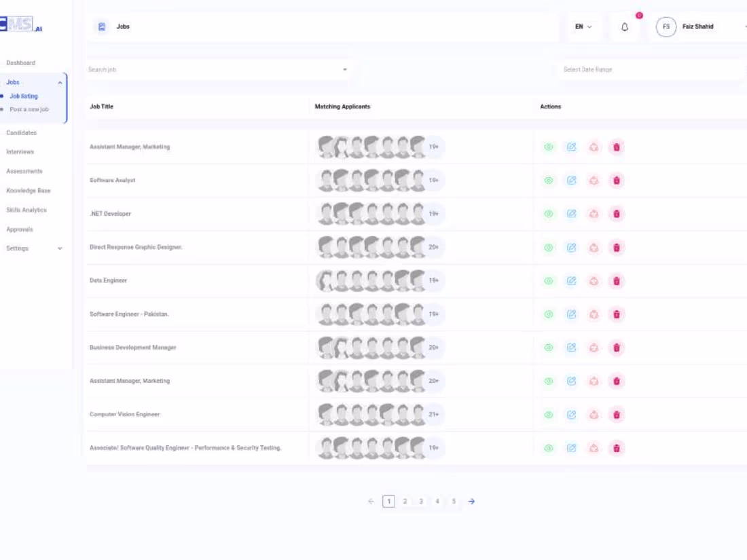This screenshot has height=560, width=747.
Task: Expand the Settings sidebar section
Action: pyautogui.click(x=60, y=248)
